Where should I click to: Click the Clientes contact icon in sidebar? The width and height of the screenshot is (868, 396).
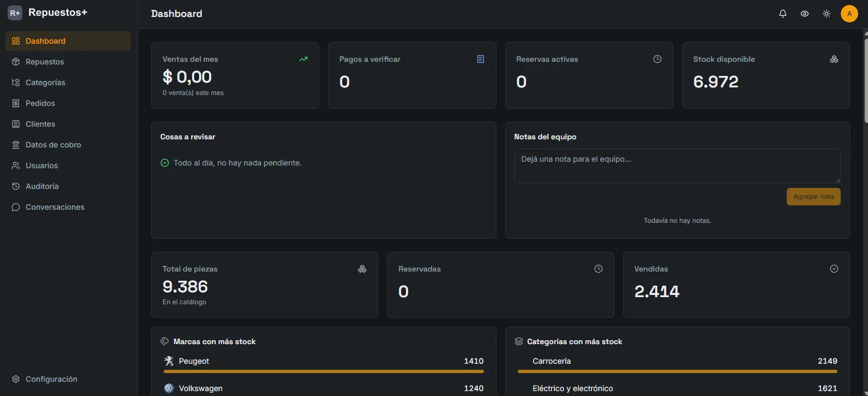[x=16, y=124]
